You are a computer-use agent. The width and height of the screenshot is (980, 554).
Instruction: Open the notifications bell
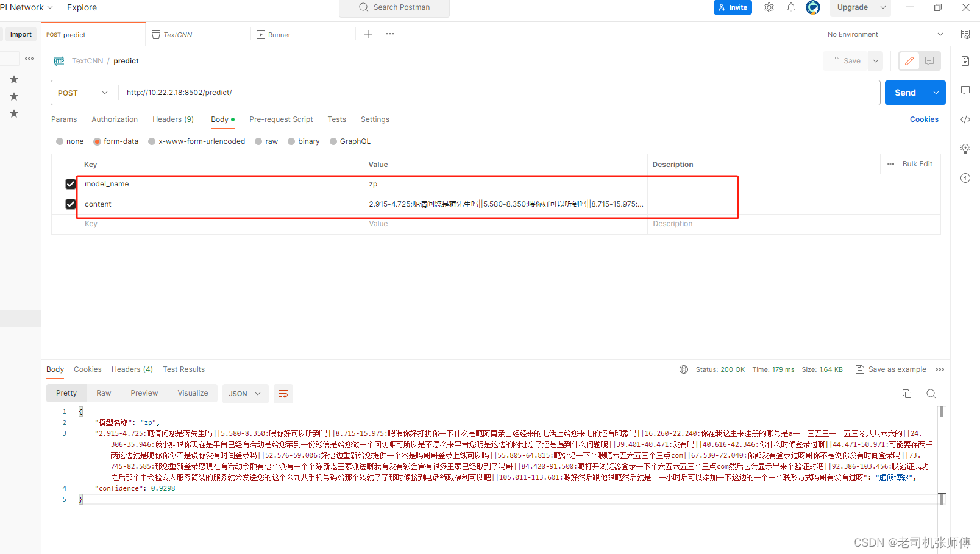point(791,7)
